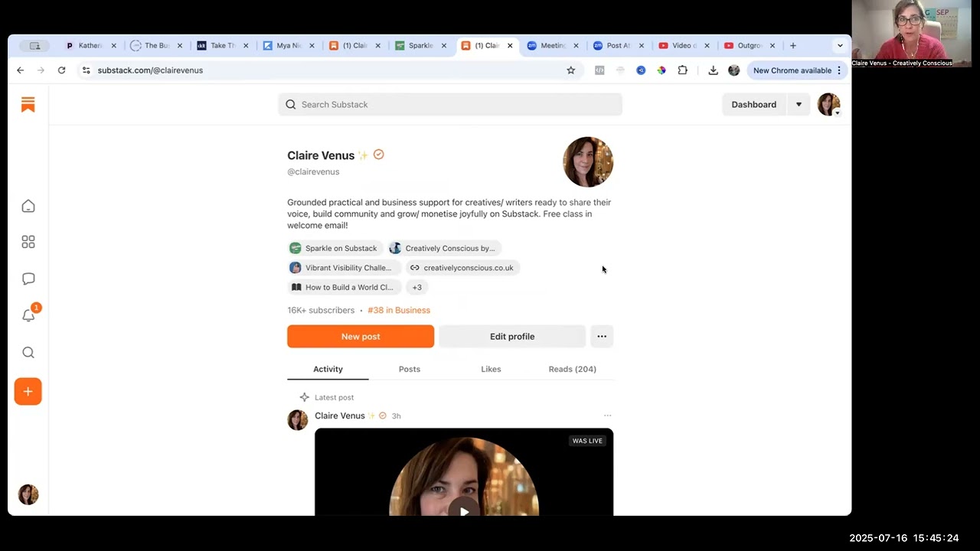The image size is (980, 551).
Task: Open the Sparkle on Substack publication chip
Action: pos(334,248)
